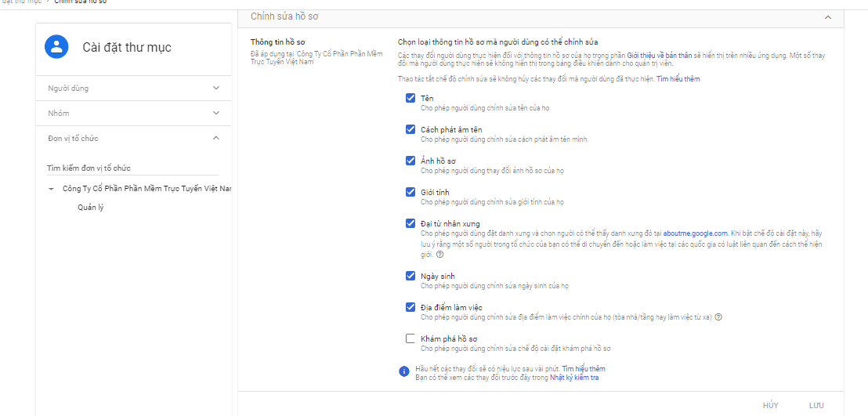Viewport: 868px width, 416px height.
Task: Collapse the Đơn vị tổ chức section
Action: tap(216, 138)
